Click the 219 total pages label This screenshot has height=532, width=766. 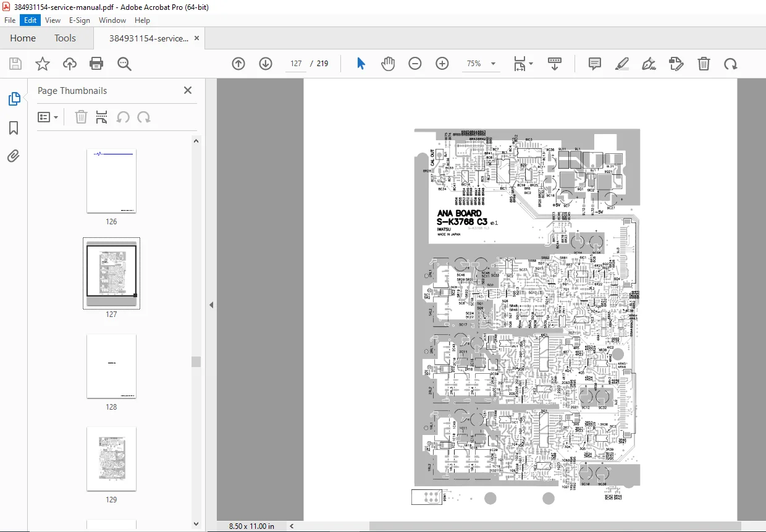pos(322,64)
